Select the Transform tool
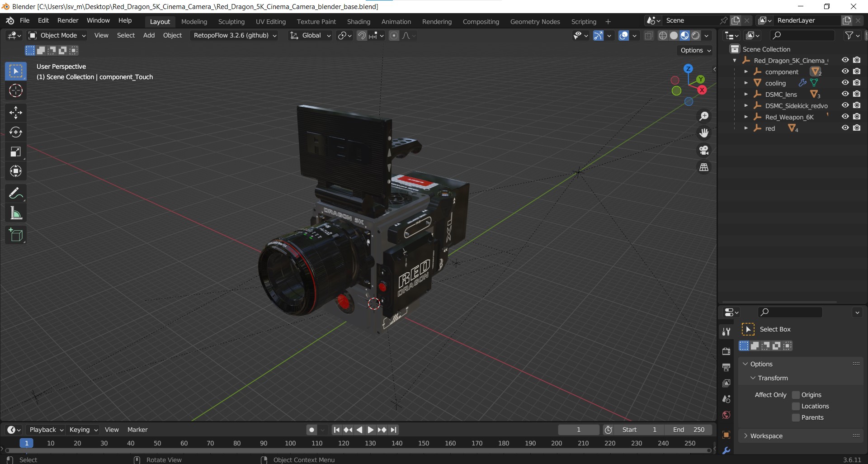Viewport: 868px width, 464px height. pyautogui.click(x=16, y=171)
